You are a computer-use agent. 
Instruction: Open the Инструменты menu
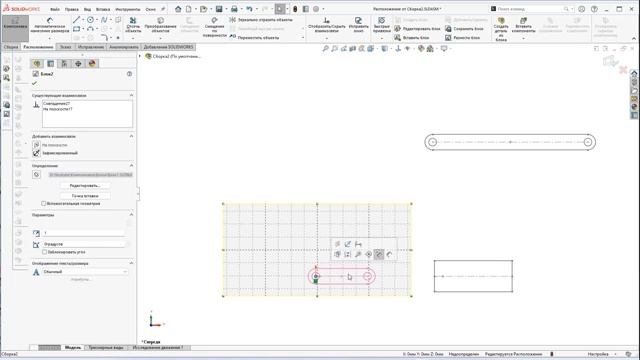point(127,9)
